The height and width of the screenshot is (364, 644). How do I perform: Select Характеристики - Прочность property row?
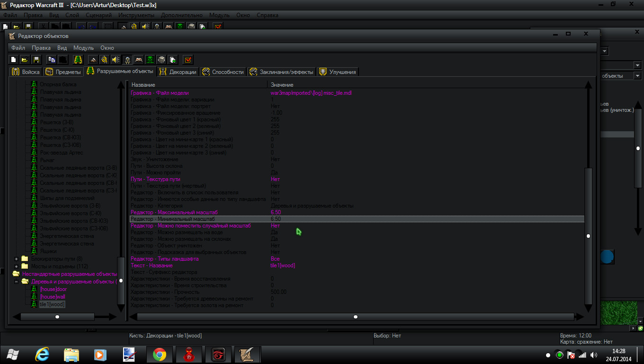(357, 292)
